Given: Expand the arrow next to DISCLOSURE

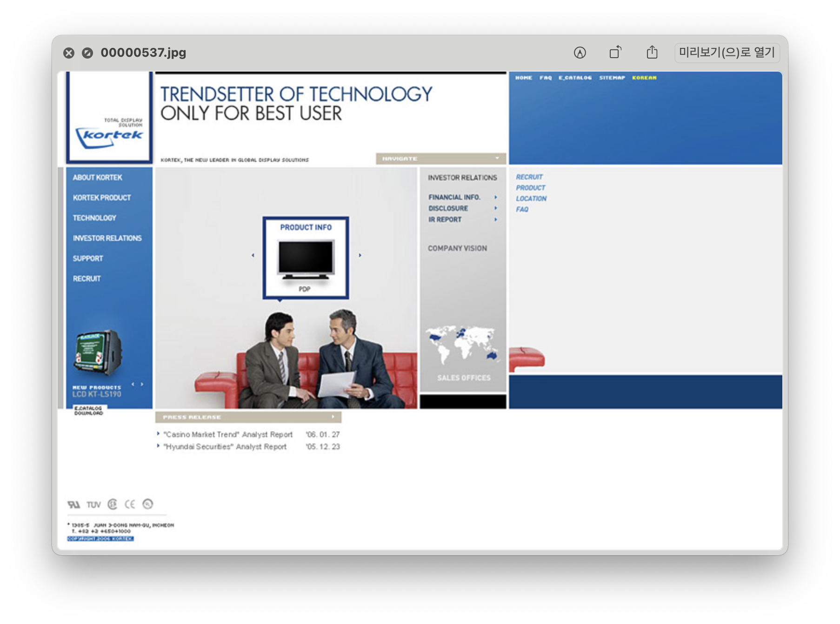Looking at the screenshot, I should point(496,208).
